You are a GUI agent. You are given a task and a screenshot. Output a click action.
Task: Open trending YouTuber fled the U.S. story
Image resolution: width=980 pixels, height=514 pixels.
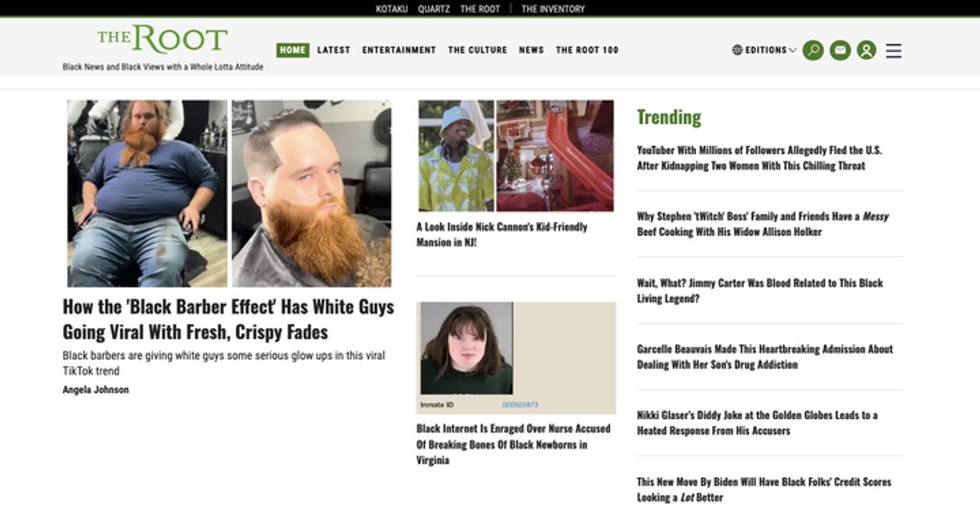pyautogui.click(x=759, y=157)
